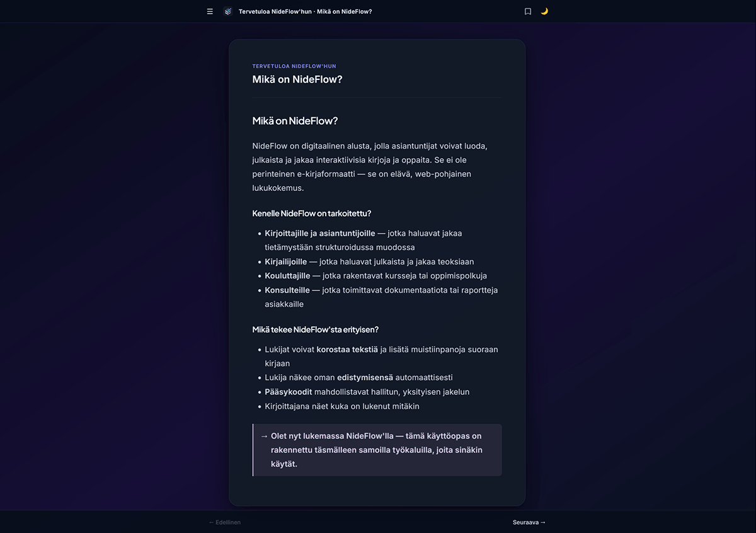This screenshot has height=533, width=756.
Task: Click the bookmark icon in the top bar
Action: (x=527, y=11)
